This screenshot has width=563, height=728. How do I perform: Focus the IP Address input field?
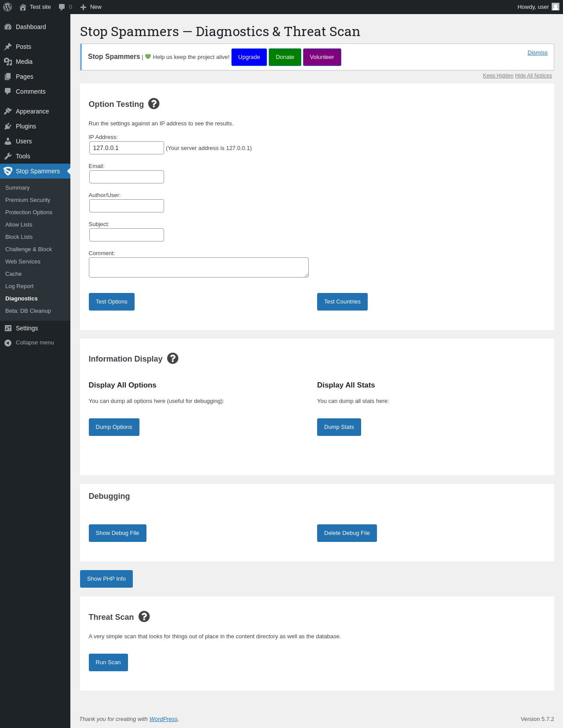(127, 148)
